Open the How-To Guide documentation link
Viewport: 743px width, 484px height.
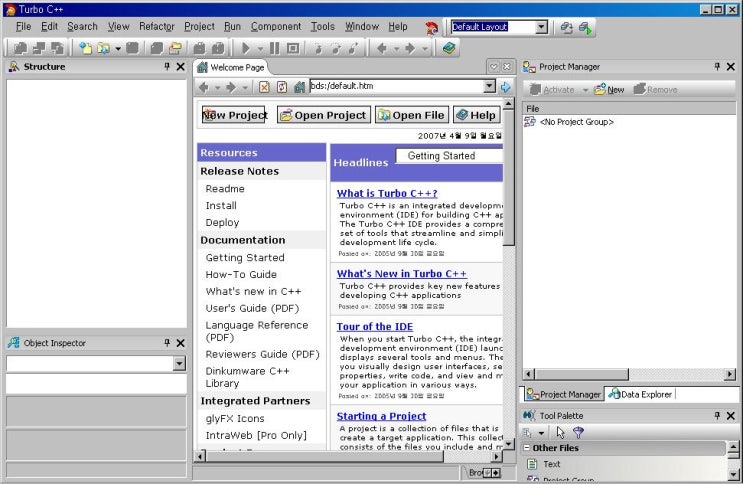(x=241, y=274)
